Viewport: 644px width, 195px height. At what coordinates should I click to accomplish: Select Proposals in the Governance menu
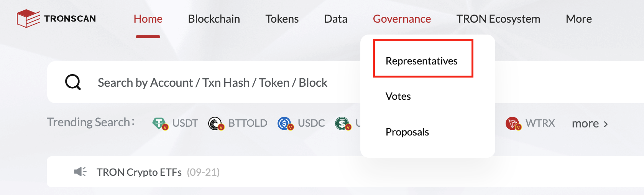click(407, 132)
